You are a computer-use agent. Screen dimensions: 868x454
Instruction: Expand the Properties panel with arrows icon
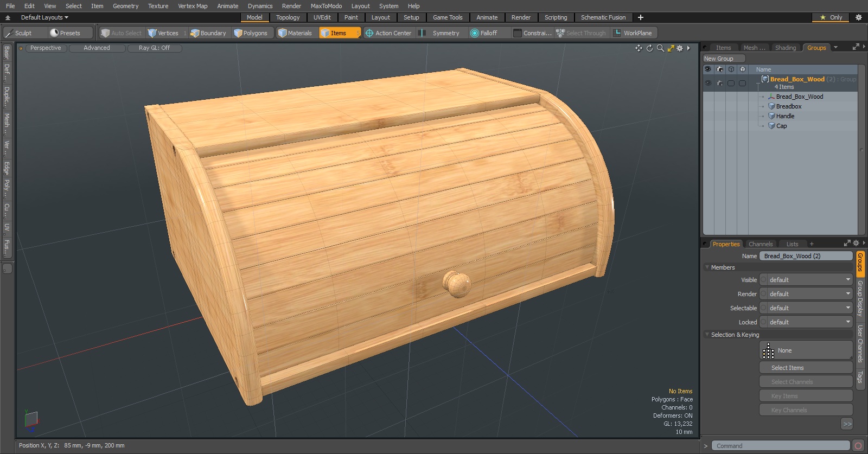pos(847,244)
